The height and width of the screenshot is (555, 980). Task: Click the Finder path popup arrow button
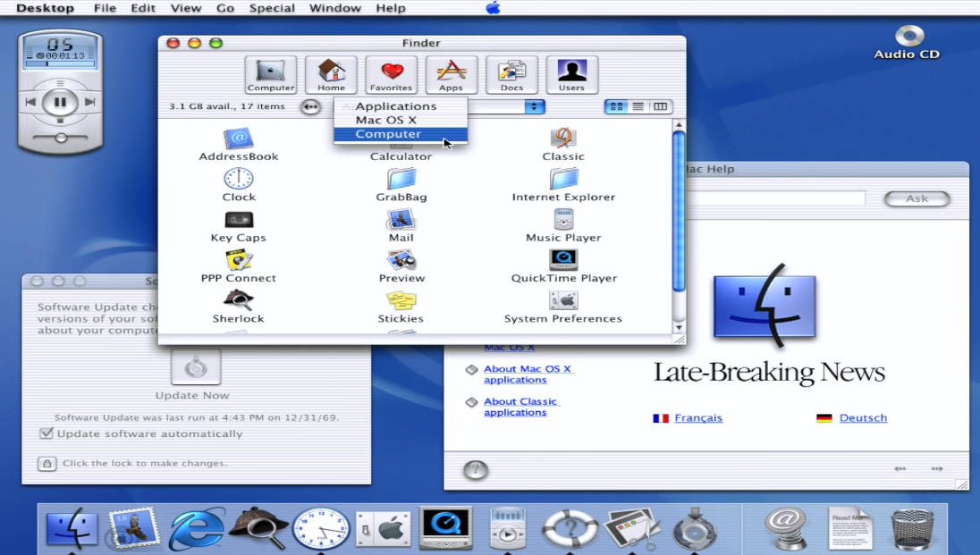click(534, 106)
